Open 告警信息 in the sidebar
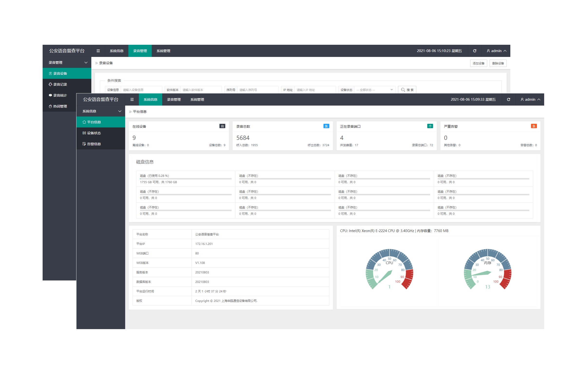Image resolution: width=588 pixels, height=378 pixels. pos(93,144)
